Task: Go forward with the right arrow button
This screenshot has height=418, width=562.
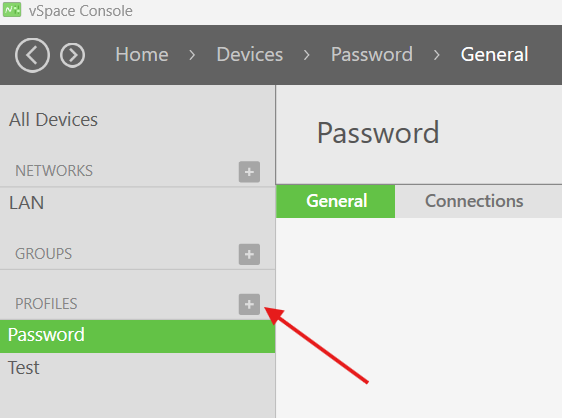Action: 72,55
